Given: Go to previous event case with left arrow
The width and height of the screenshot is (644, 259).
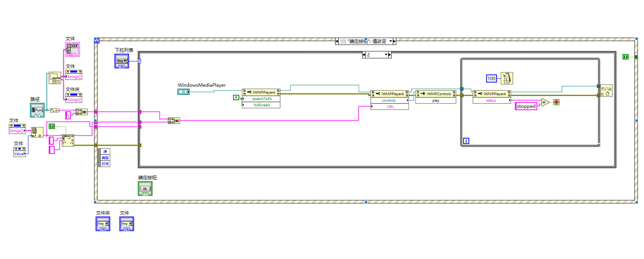Looking at the screenshot, I should tap(337, 41).
